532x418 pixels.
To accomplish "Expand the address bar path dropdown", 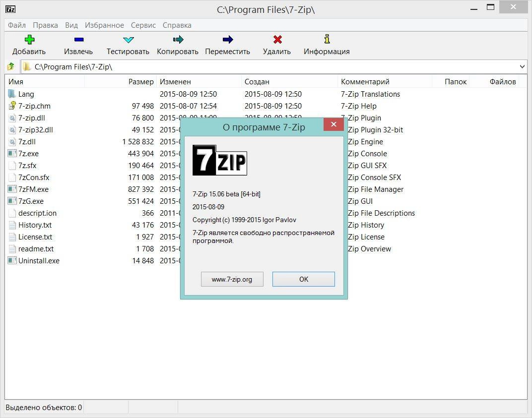I will point(522,67).
